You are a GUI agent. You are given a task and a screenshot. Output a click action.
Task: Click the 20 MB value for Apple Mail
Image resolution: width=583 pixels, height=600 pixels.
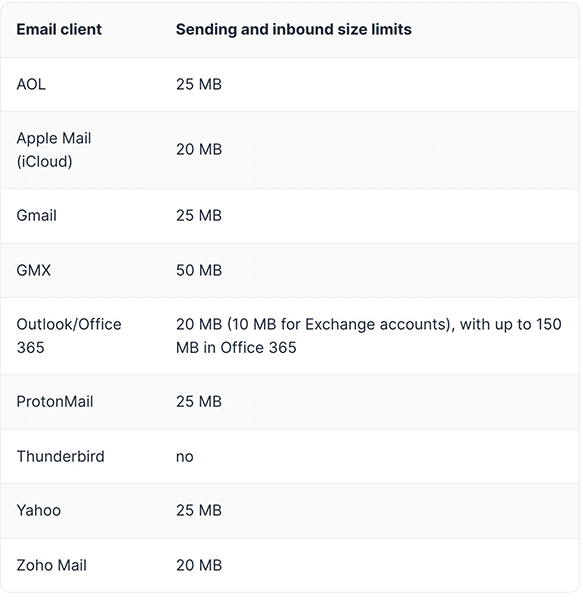(199, 150)
